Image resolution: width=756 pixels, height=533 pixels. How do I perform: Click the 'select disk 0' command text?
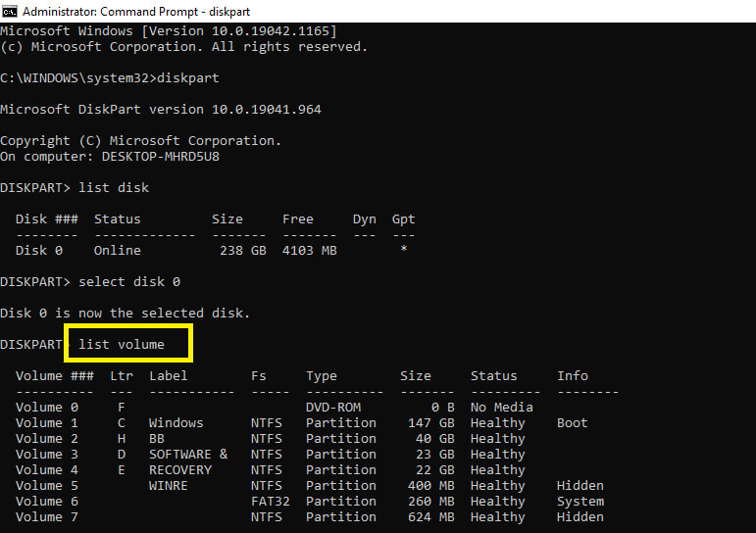[x=129, y=282]
